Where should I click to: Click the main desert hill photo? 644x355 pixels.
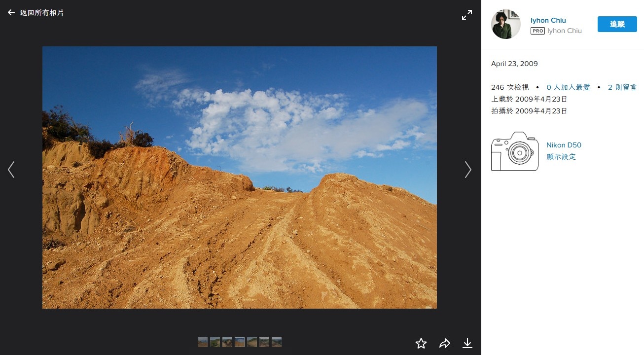coord(240,177)
